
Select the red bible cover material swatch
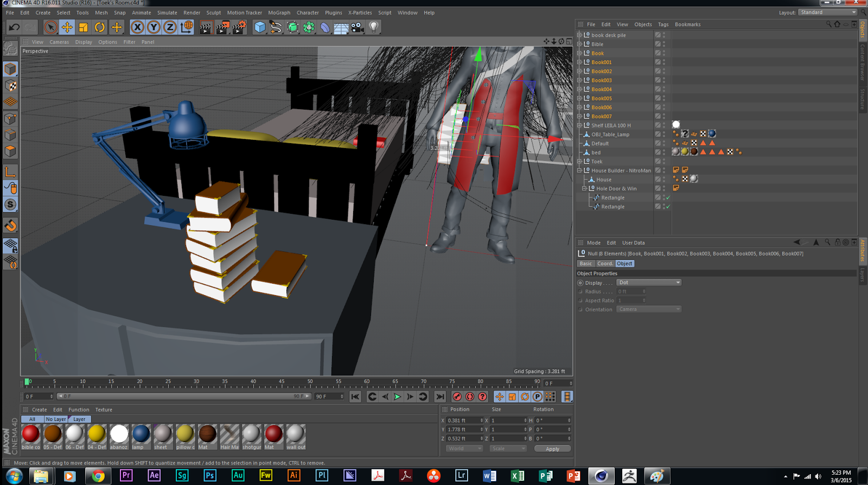(x=31, y=434)
